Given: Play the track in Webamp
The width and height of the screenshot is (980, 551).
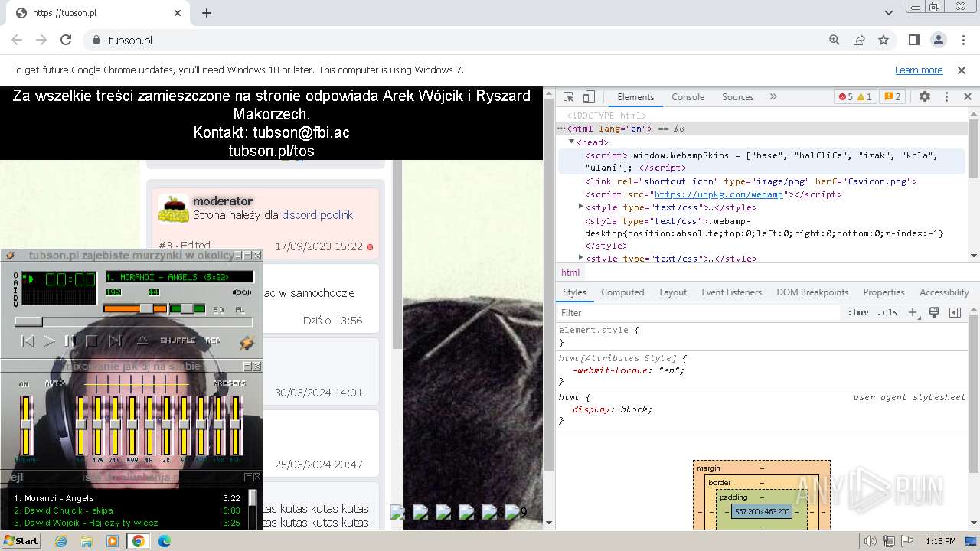Looking at the screenshot, I should pyautogui.click(x=49, y=341).
